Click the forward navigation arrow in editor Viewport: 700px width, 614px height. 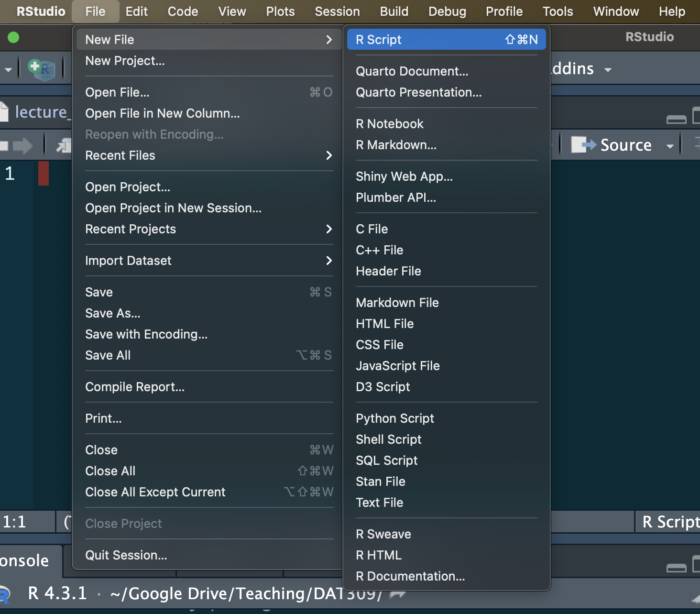point(22,145)
